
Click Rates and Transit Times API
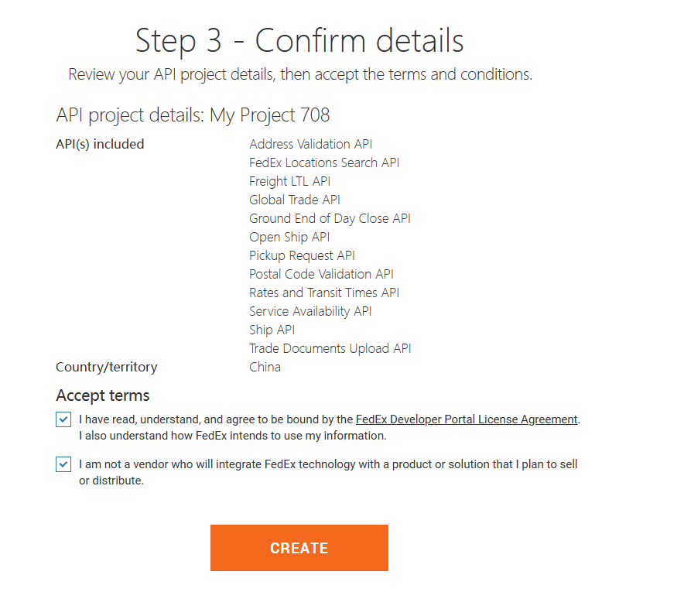click(x=324, y=293)
